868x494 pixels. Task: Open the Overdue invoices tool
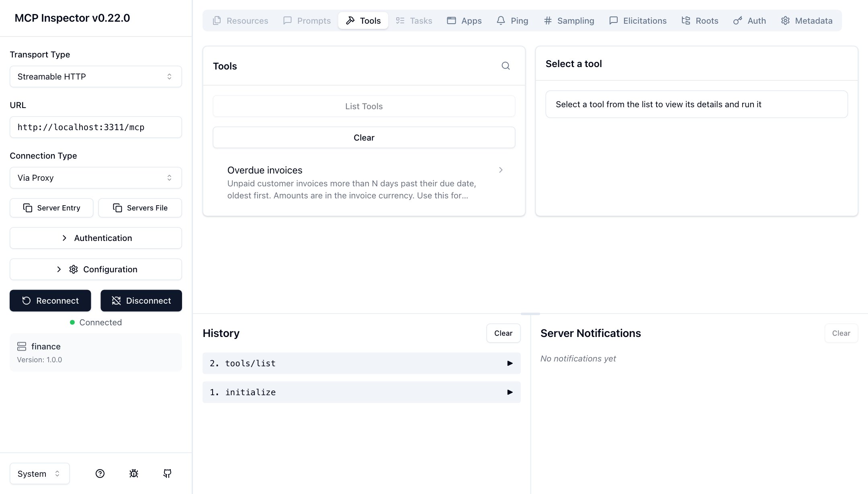(364, 182)
